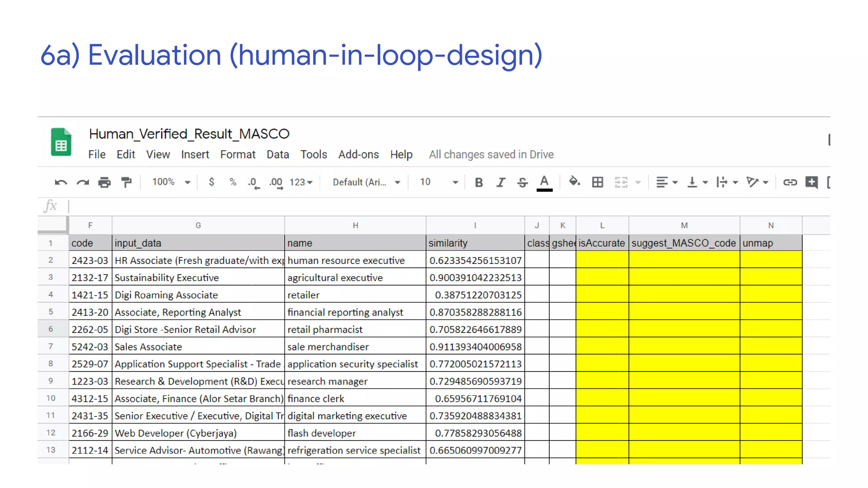Viewport: 868px width, 488px height.
Task: Click the select-all corner box
Action: 53,225
